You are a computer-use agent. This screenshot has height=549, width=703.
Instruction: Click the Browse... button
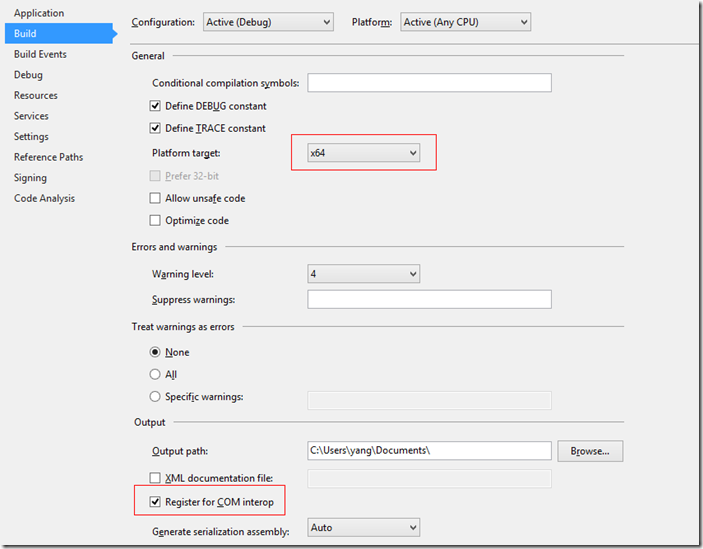590,451
